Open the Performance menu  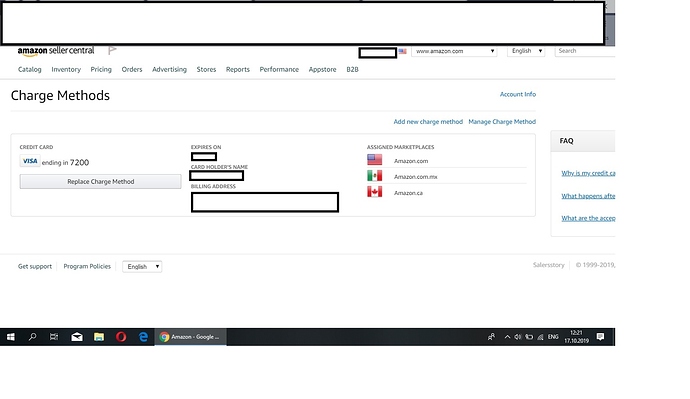click(279, 70)
